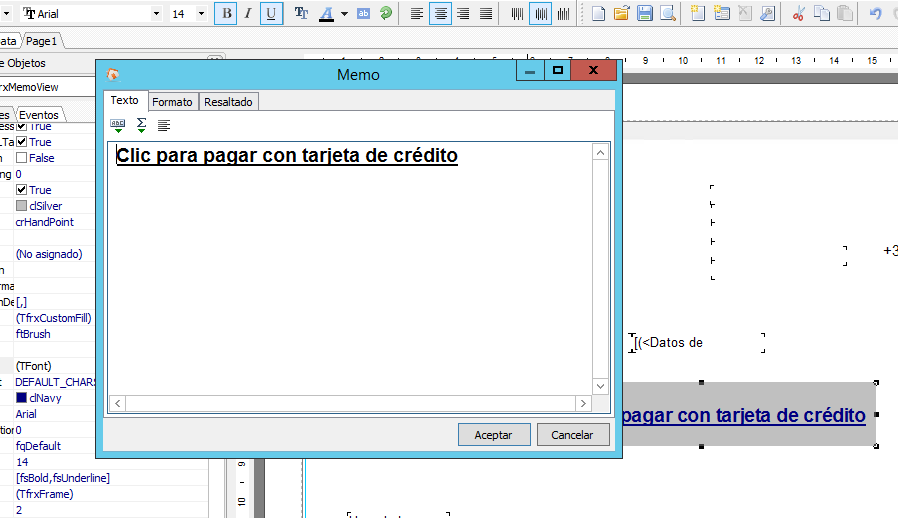Select the ftBrush property value
This screenshot has height=518, width=898.
coord(33,334)
